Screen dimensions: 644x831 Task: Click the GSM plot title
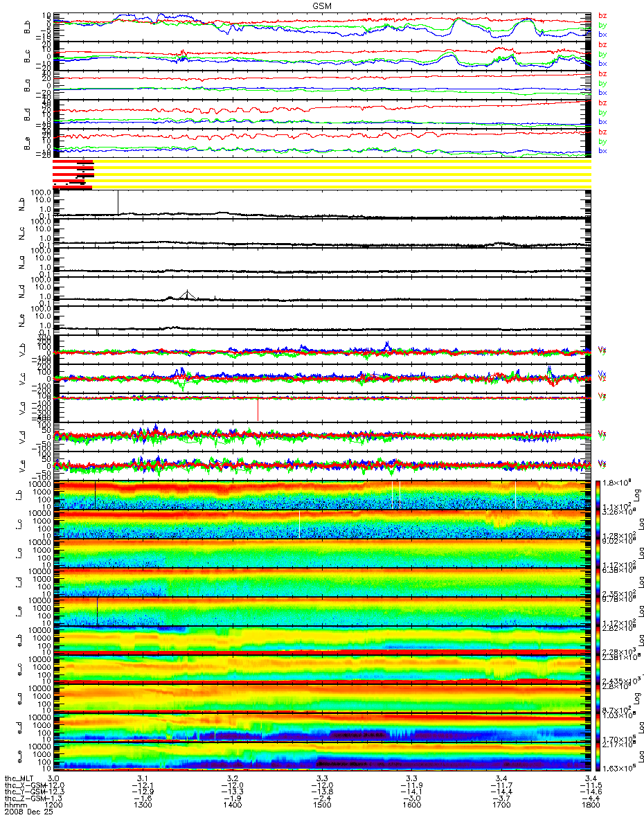pyautogui.click(x=322, y=5)
